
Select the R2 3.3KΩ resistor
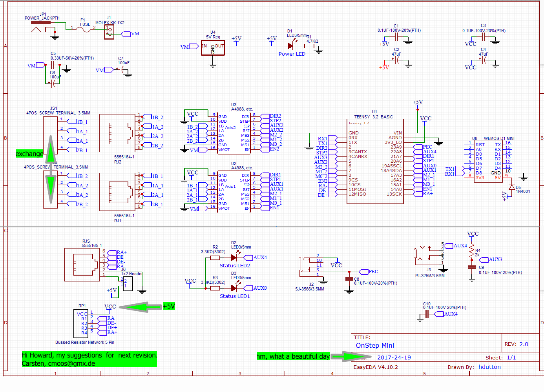(x=215, y=258)
